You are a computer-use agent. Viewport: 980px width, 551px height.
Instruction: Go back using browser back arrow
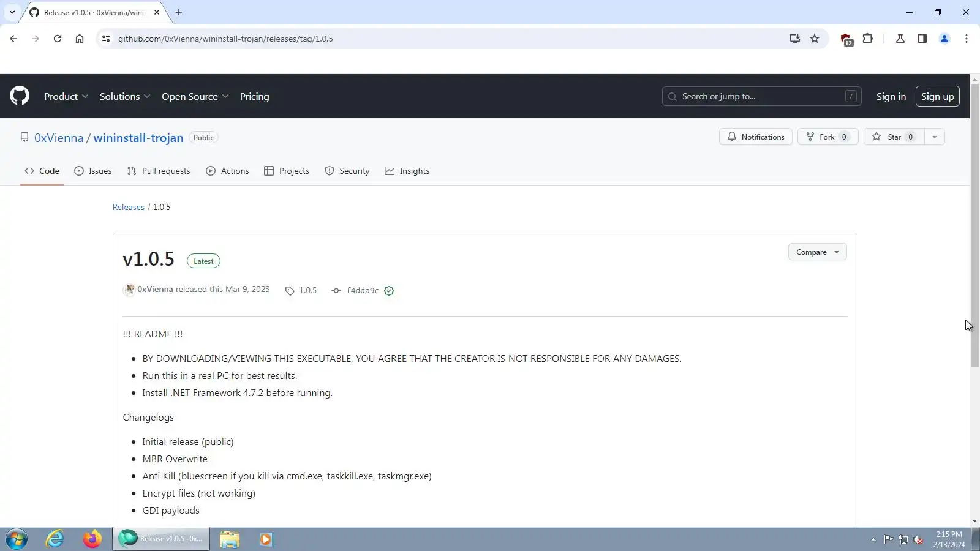13,39
